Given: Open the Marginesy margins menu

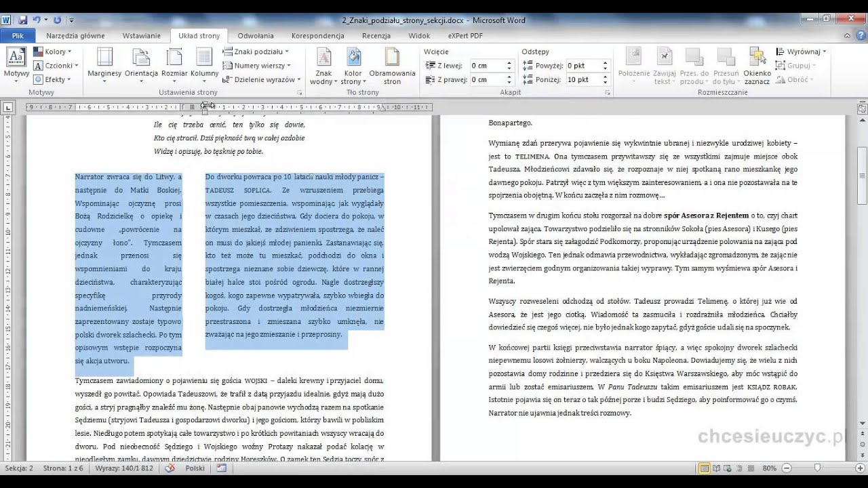Looking at the screenshot, I should (x=104, y=65).
